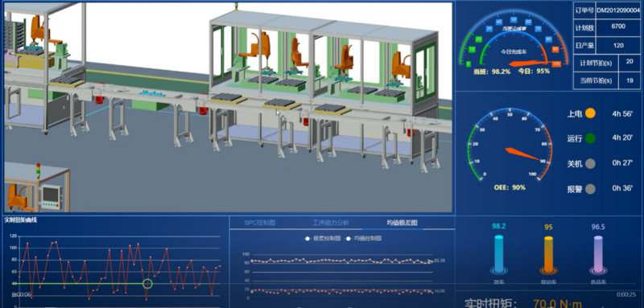Click the orange 上电 status indicator
Screen dimensions: 644x308
coord(590,113)
